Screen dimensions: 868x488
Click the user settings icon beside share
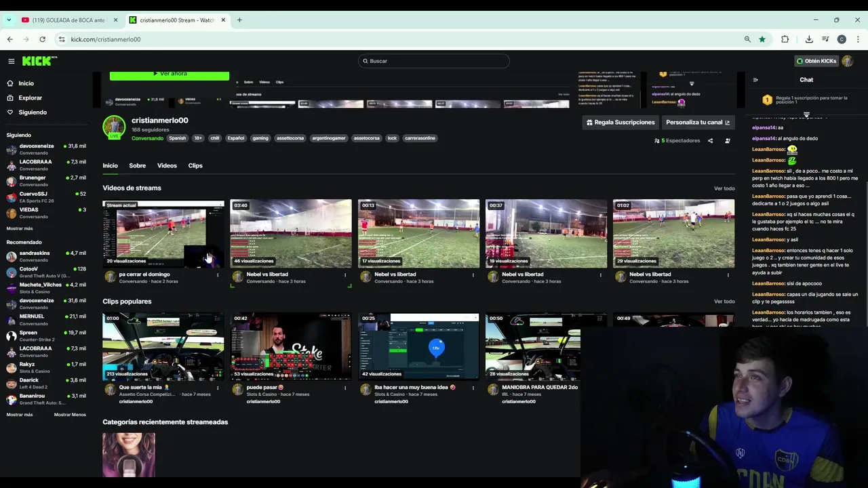click(728, 141)
